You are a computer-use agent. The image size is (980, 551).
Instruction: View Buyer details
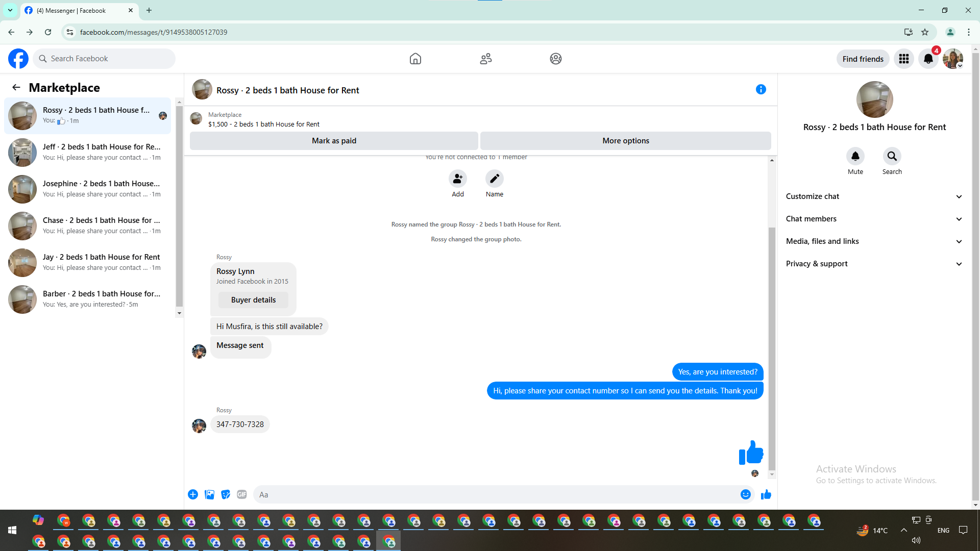coord(253,300)
